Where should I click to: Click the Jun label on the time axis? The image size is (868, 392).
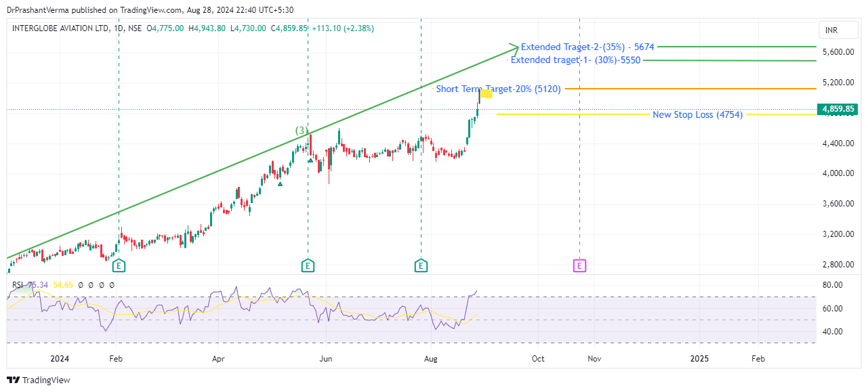[x=326, y=357]
